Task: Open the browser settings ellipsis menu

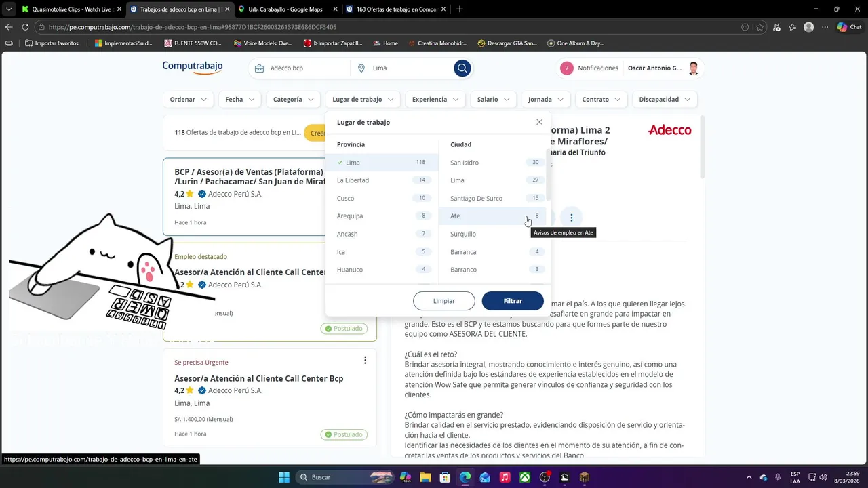Action: tap(825, 27)
